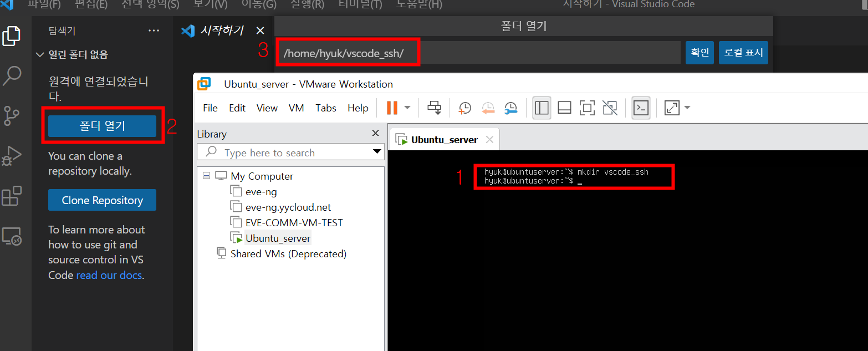Click the stretch guest display icon
Viewport: 868px width, 351px height.
coord(672,108)
